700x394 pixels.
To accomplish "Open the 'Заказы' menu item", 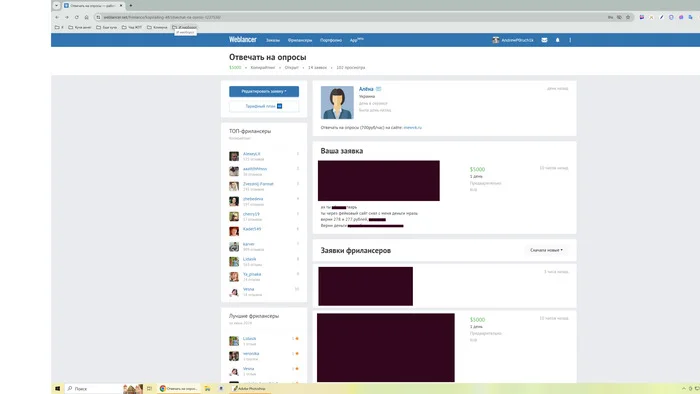I will tap(273, 40).
